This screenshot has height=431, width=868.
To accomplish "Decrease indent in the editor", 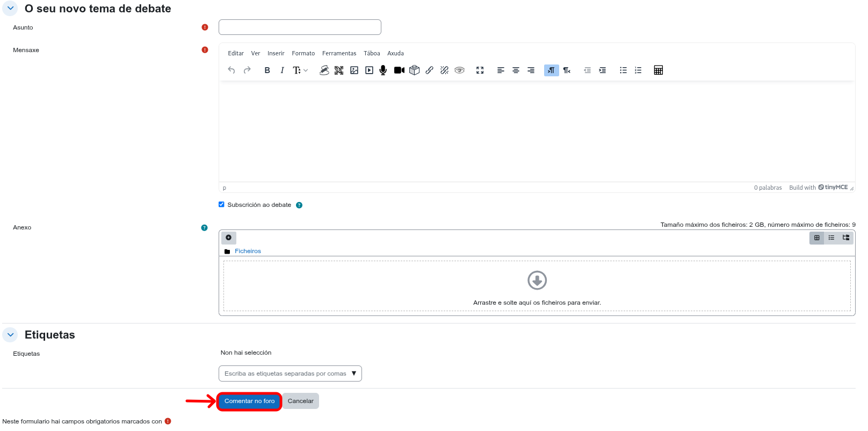I will pos(587,70).
